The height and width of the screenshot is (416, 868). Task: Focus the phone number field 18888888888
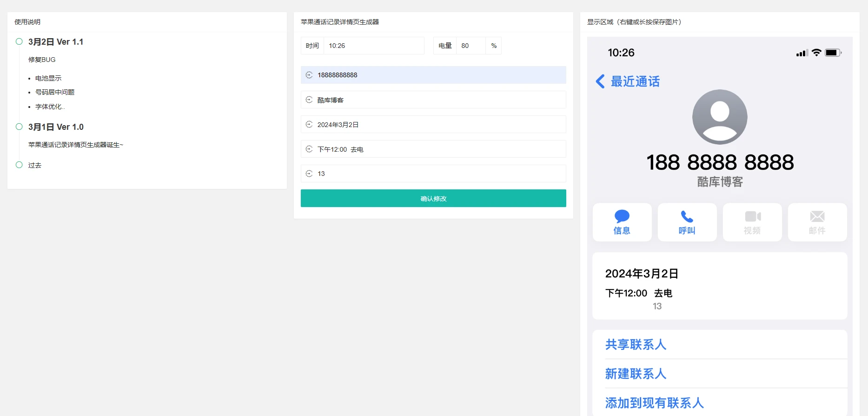pos(433,75)
